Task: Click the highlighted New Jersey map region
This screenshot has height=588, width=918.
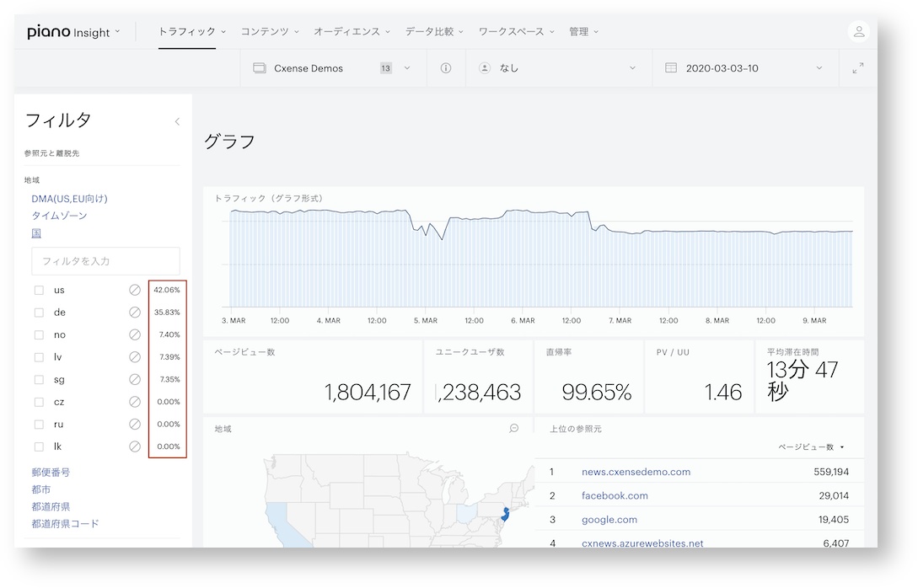Action: [505, 516]
